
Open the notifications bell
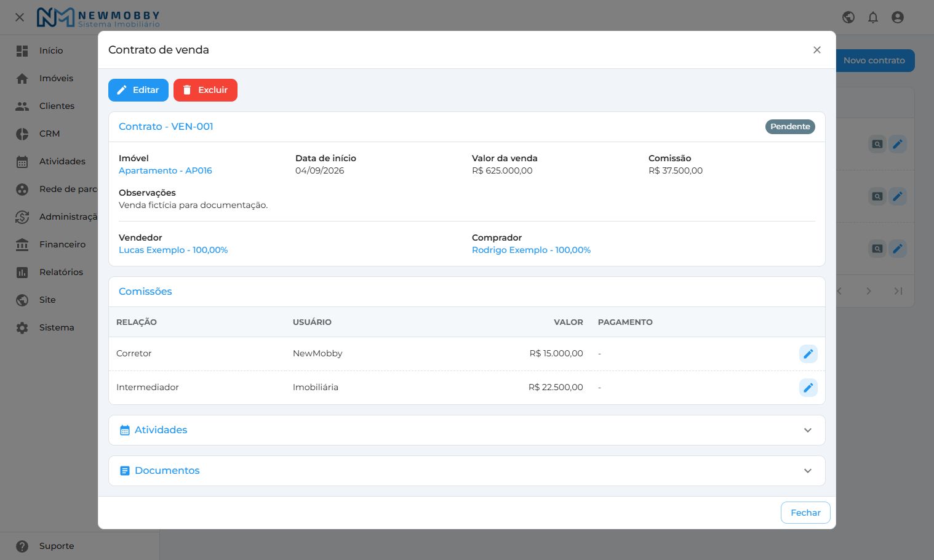pos(873,17)
